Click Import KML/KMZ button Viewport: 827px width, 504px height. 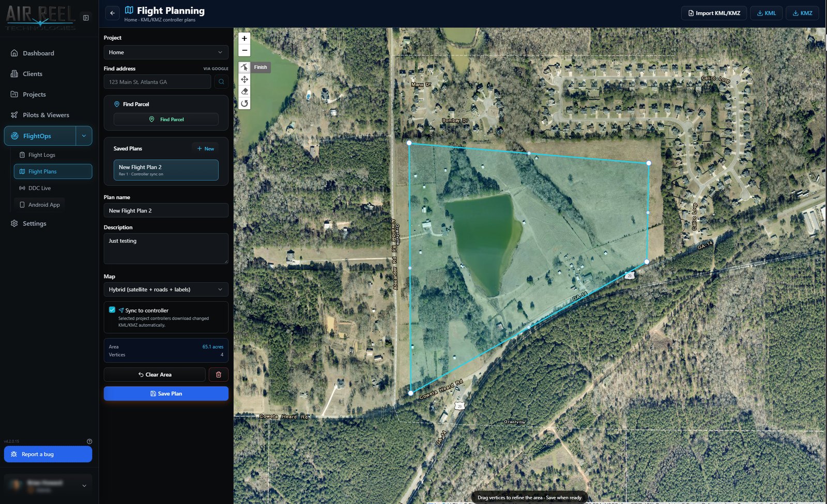[714, 13]
